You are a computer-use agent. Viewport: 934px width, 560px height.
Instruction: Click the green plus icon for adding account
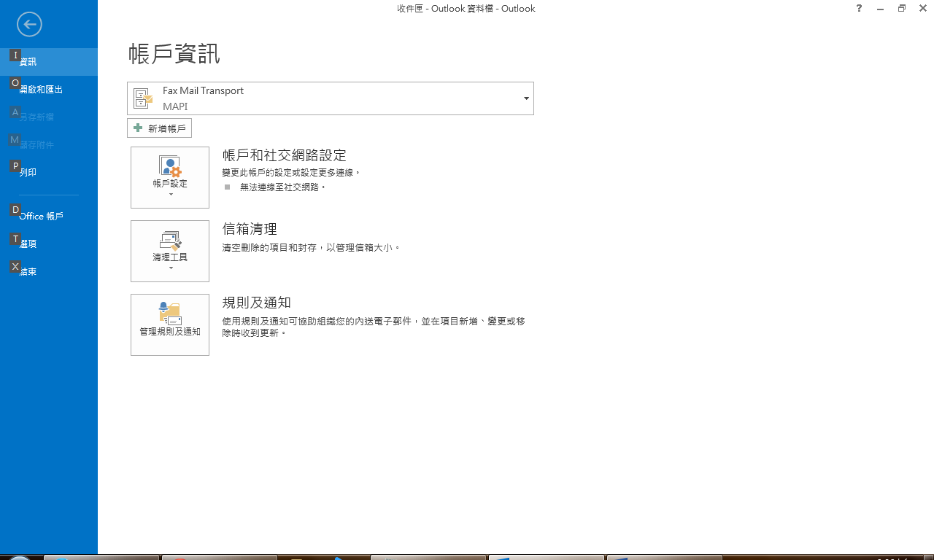click(138, 128)
